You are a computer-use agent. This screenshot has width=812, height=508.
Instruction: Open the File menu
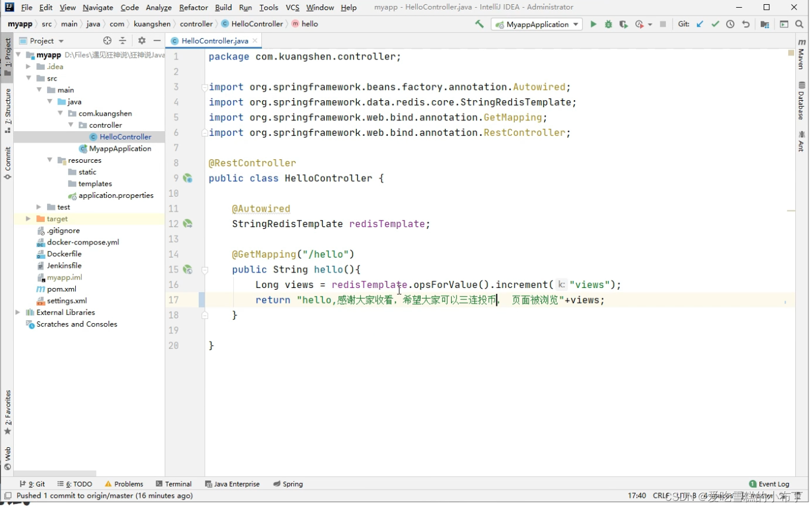click(x=27, y=7)
